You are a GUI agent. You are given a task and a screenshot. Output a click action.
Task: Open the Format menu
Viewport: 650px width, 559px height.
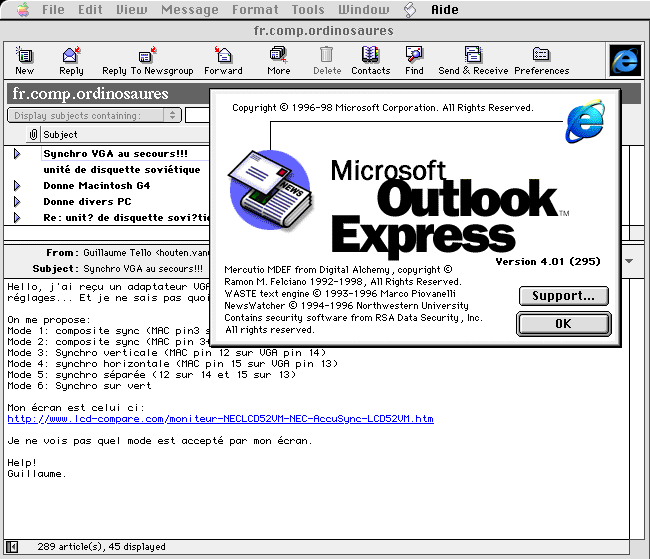tap(255, 10)
